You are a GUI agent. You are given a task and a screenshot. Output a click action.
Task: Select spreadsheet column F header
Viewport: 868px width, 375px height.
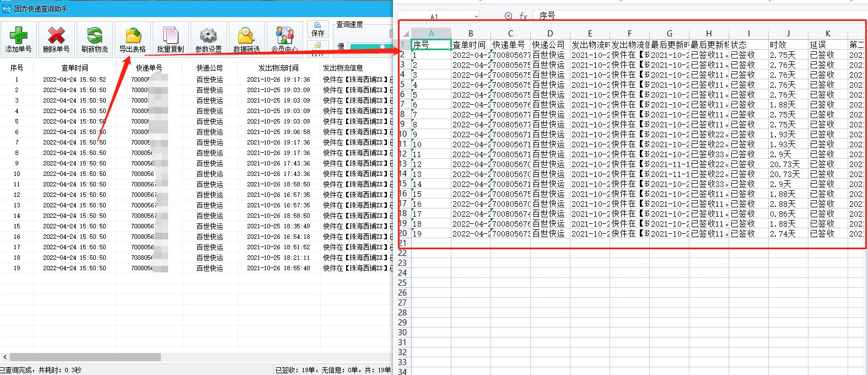click(629, 34)
